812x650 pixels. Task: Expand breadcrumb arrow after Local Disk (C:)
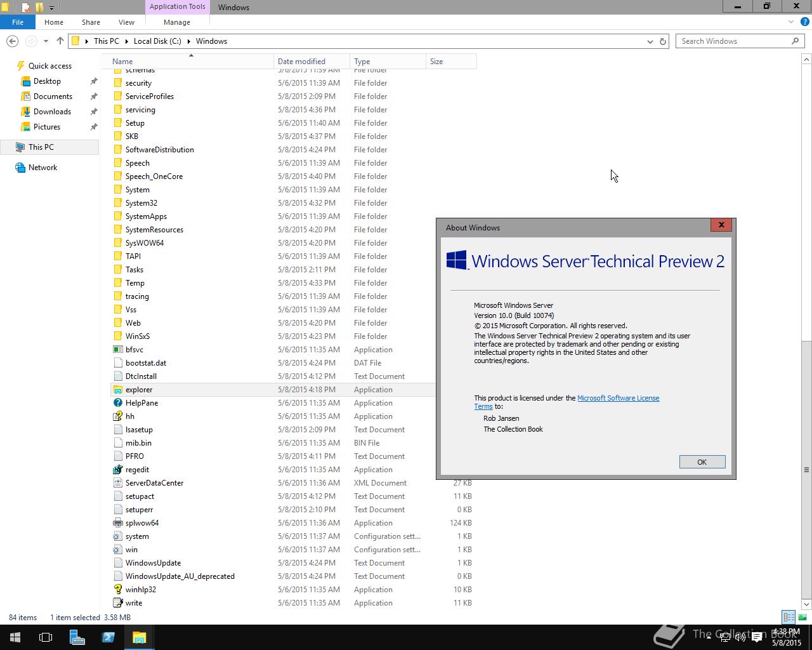click(188, 41)
